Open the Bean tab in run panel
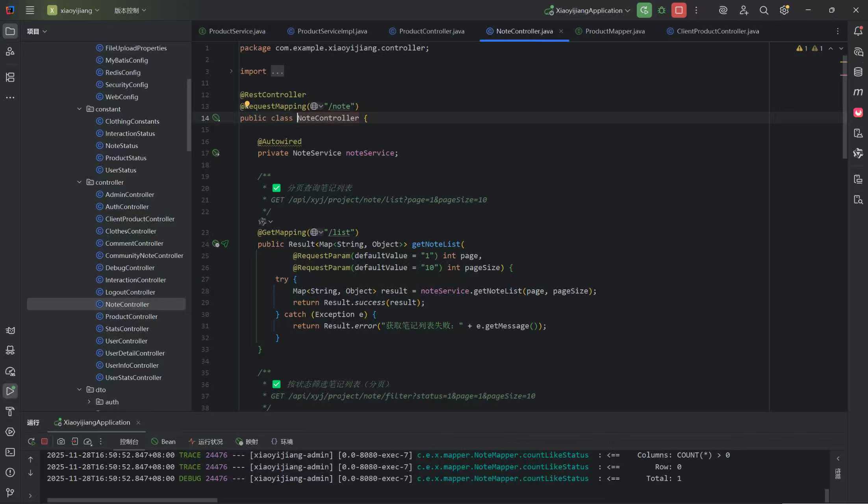This screenshot has height=504, width=868. click(x=164, y=441)
